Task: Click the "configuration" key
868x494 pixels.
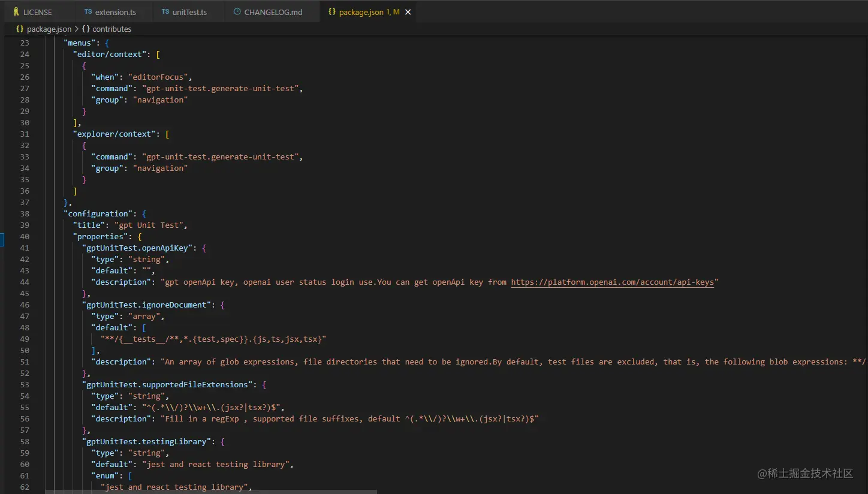Action: (98, 213)
